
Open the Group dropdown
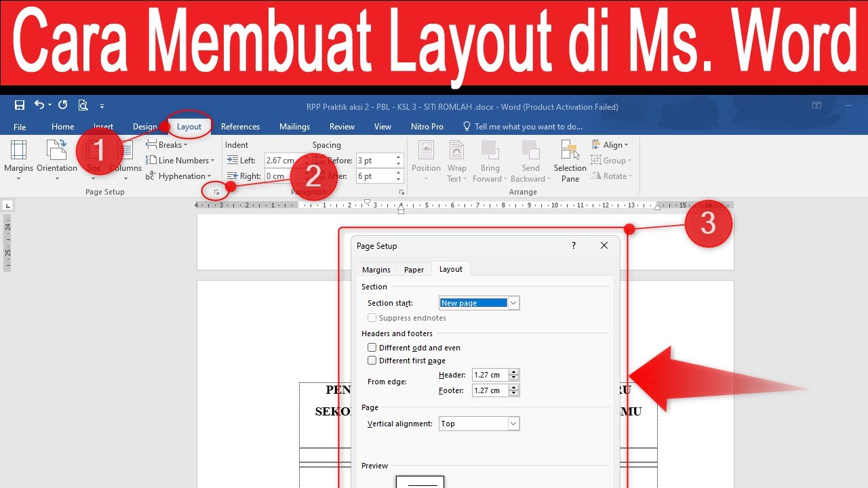click(611, 161)
